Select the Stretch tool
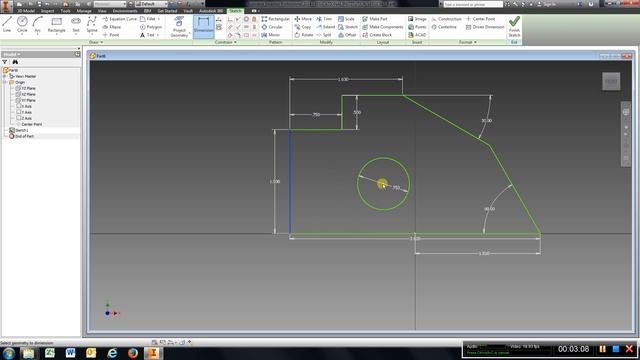 click(348, 27)
